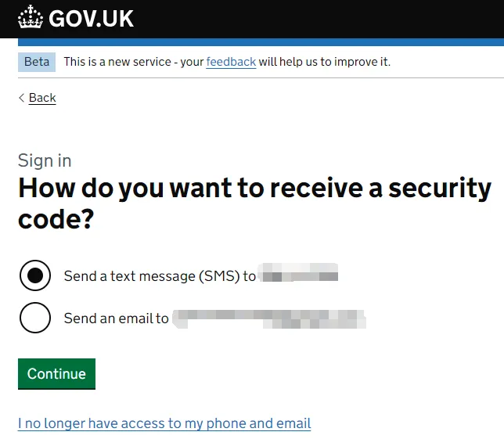Screen dimensions: 504x439
Task: Click the GOV.UK crown icon
Action: point(31,16)
